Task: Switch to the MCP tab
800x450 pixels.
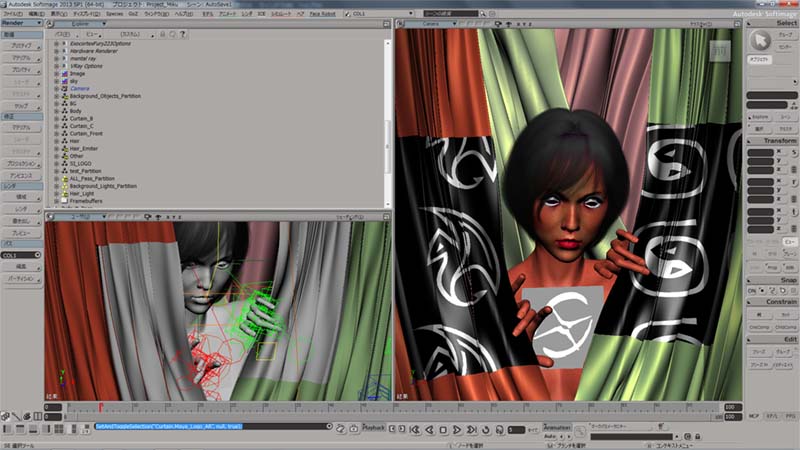Action: point(754,417)
